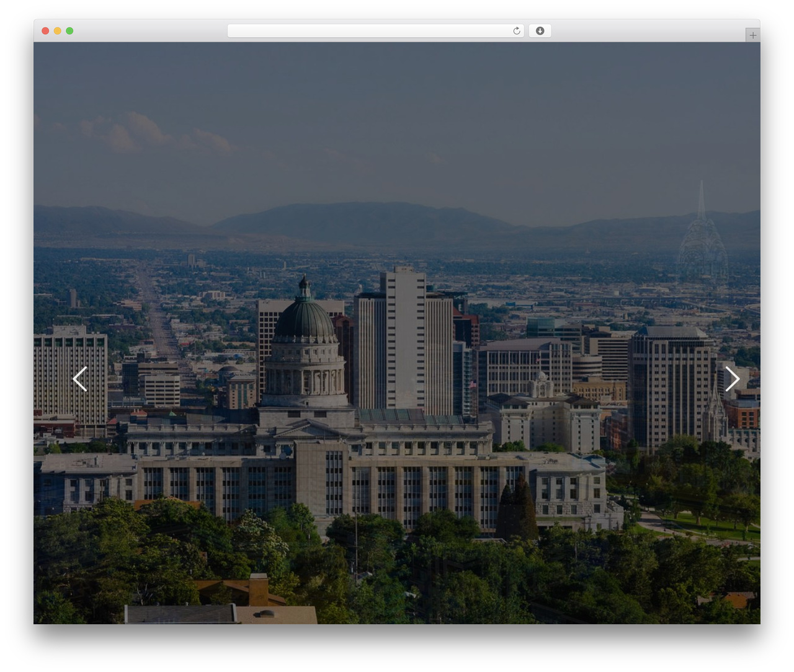Open a new tab with the plus button
Viewport: 794px width, 672px height.
point(752,35)
